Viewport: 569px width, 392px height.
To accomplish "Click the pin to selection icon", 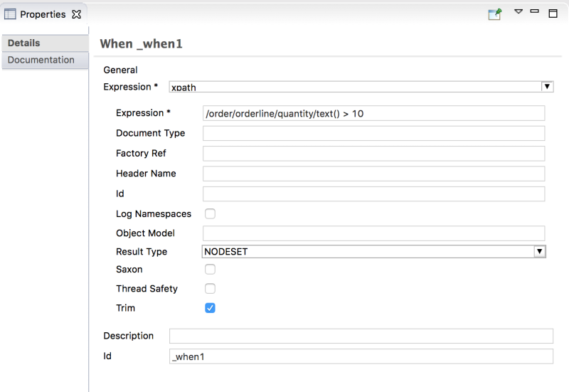I will [x=495, y=14].
